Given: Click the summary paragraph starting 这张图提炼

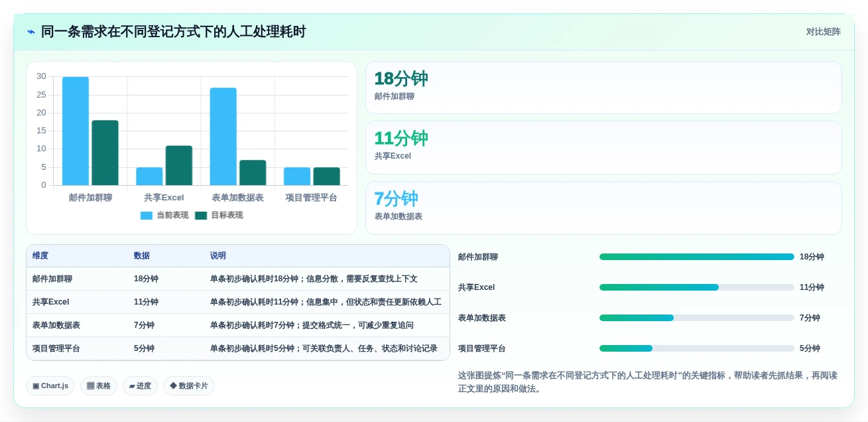Looking at the screenshot, I should [648, 382].
